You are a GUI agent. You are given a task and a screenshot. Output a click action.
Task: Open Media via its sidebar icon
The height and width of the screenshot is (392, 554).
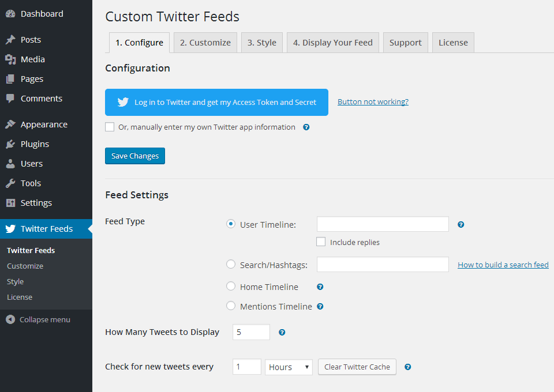tap(10, 59)
